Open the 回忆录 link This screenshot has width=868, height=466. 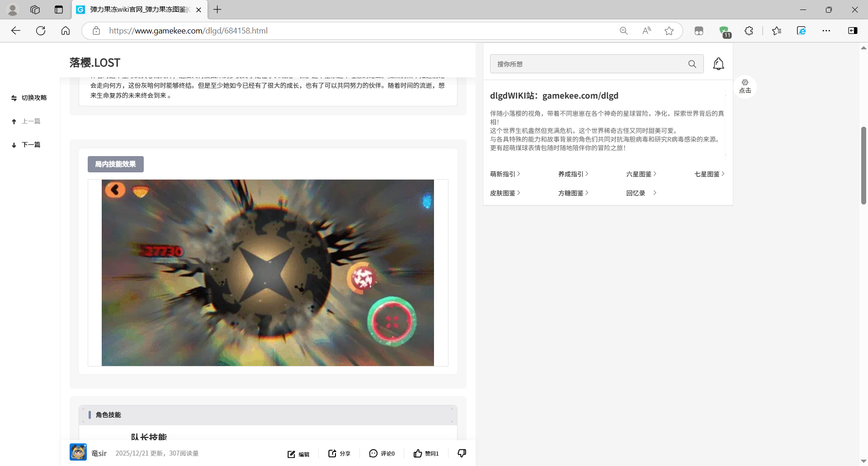coord(641,193)
